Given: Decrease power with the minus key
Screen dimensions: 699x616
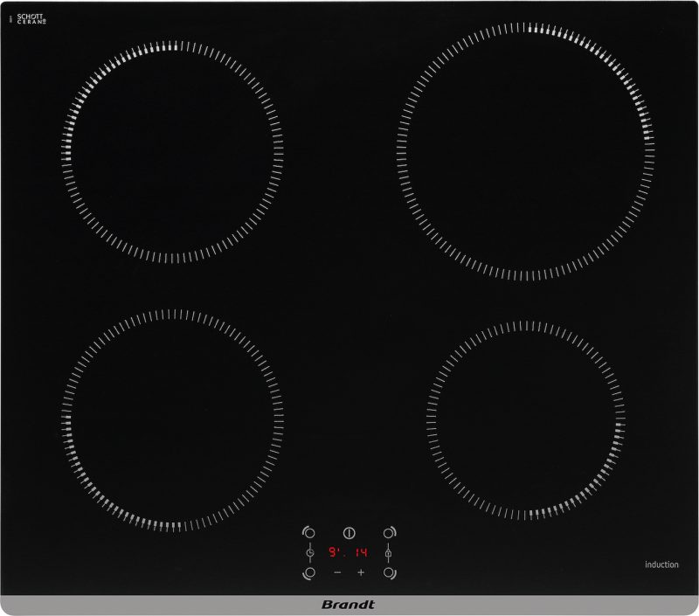Looking at the screenshot, I should click(337, 572).
